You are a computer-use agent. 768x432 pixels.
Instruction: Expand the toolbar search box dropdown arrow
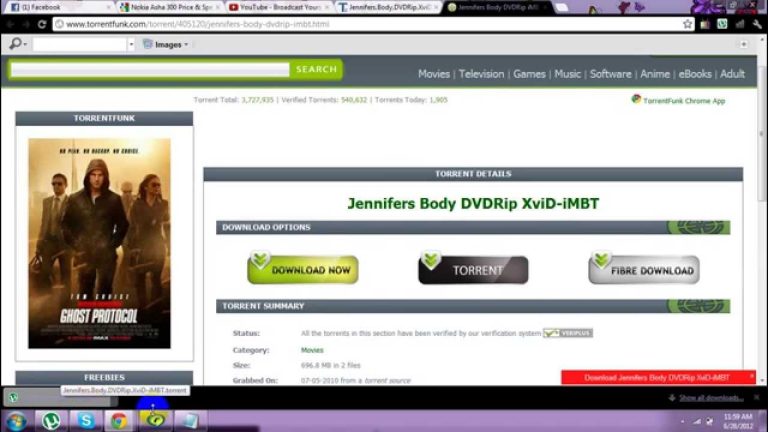click(x=131, y=45)
